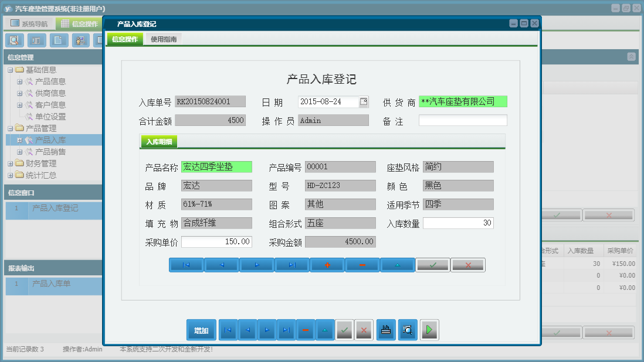Click the search icon in the left toolbar

[x=14, y=40]
